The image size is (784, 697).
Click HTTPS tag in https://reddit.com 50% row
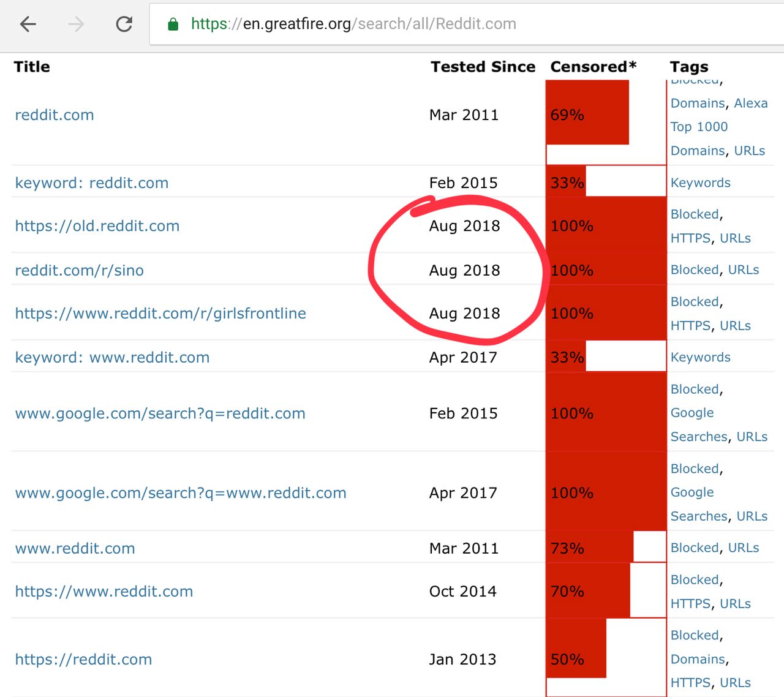point(691,683)
